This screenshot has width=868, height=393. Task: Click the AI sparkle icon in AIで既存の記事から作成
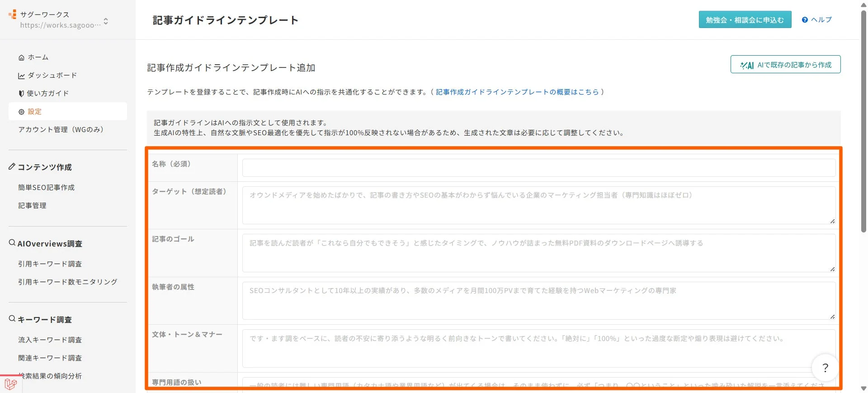[x=747, y=65]
